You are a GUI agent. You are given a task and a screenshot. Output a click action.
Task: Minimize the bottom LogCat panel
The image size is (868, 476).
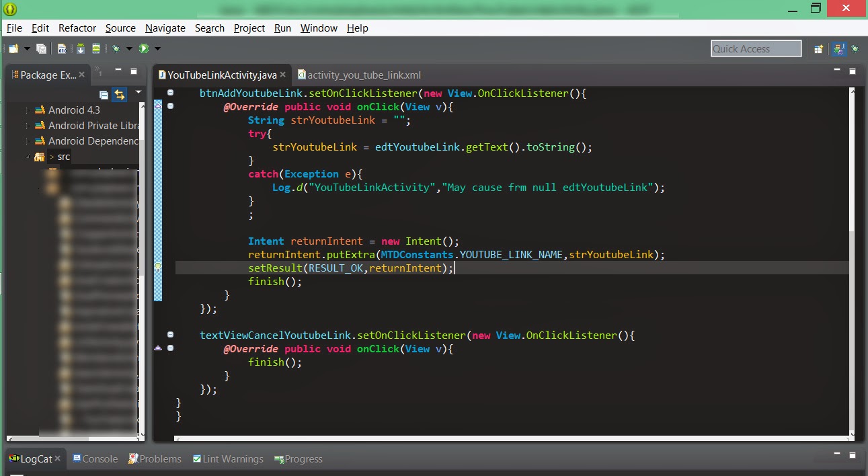coord(838,454)
